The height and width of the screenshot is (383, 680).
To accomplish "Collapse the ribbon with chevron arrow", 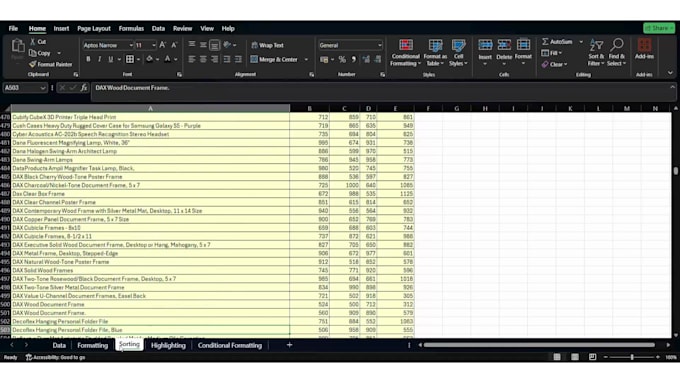I will pos(670,73).
